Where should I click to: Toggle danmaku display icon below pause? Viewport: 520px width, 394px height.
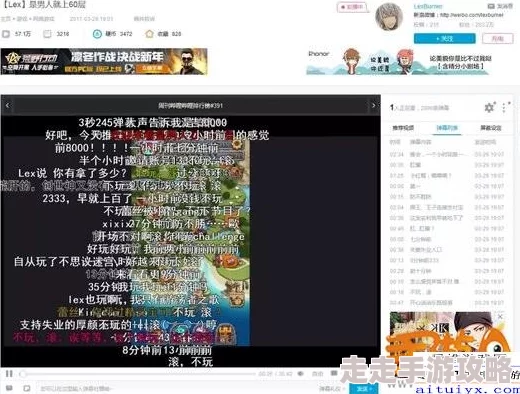tap(9, 388)
